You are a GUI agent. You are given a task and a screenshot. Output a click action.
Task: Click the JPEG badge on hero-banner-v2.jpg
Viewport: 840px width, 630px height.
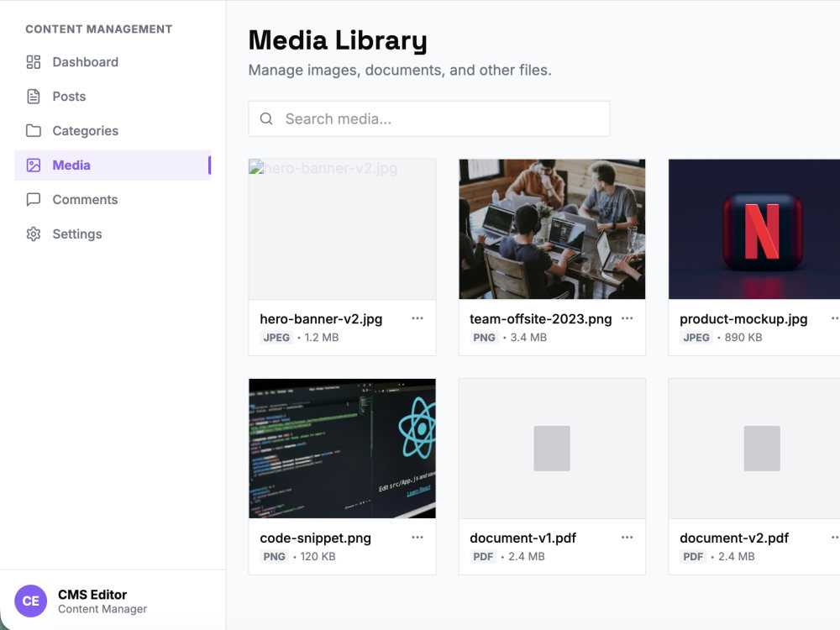(x=276, y=338)
